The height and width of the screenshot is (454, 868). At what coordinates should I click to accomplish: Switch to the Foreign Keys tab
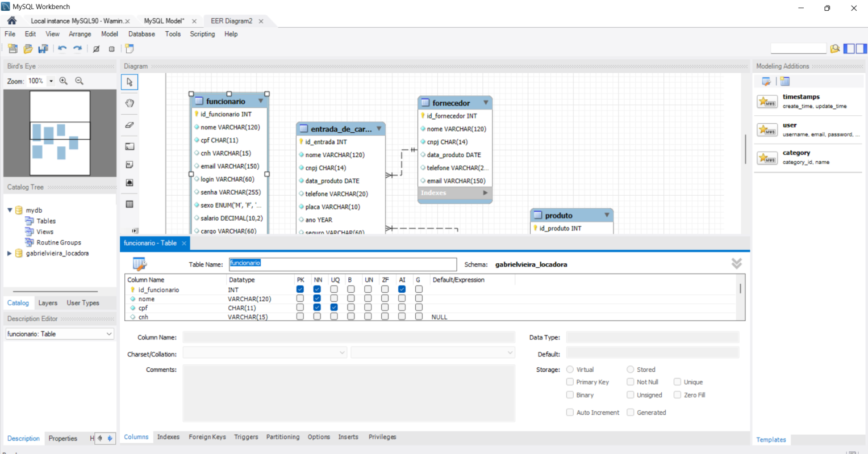(207, 437)
